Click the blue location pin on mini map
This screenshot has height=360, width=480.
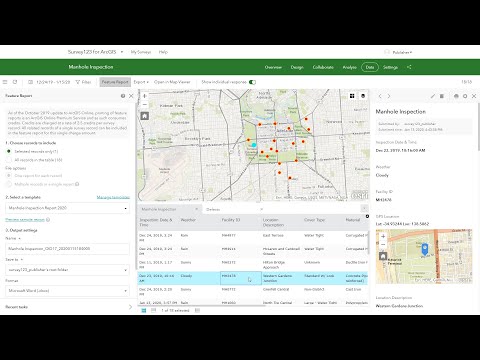tap(425, 249)
